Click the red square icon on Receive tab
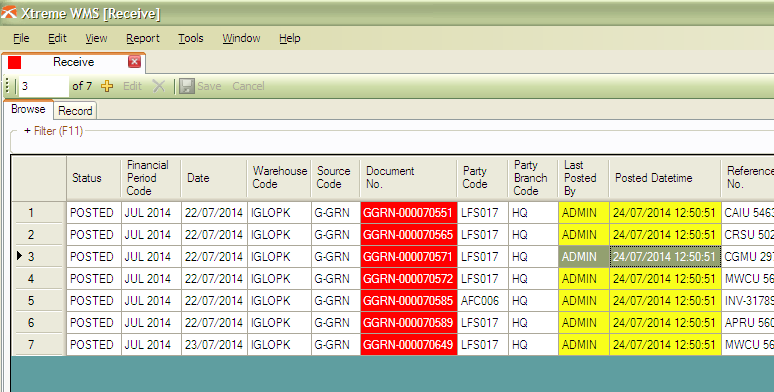 [14, 62]
